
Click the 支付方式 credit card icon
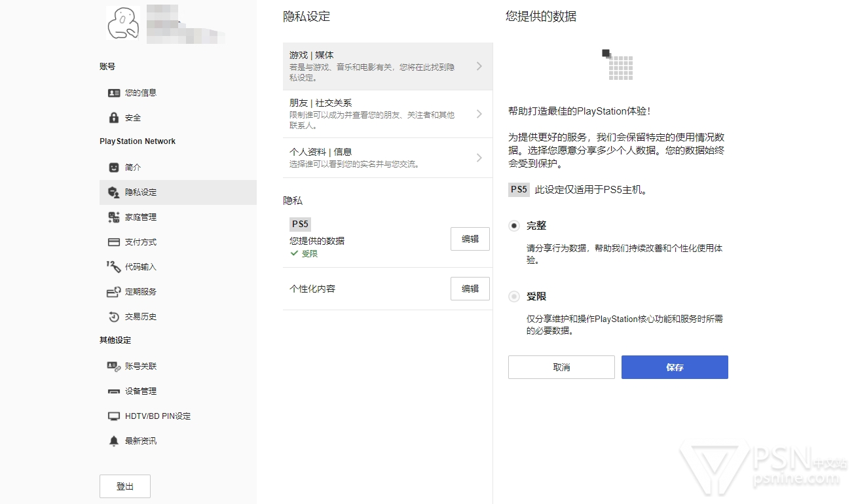click(114, 242)
